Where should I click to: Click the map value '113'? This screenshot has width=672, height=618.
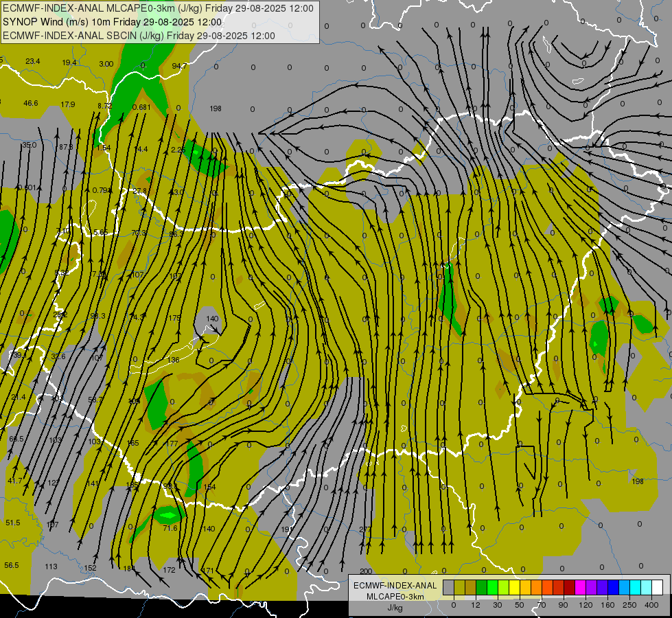click(51, 566)
